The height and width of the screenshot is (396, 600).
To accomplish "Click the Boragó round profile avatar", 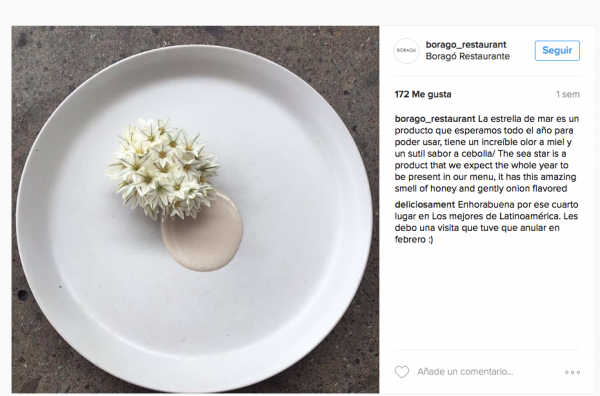I will click(x=406, y=51).
